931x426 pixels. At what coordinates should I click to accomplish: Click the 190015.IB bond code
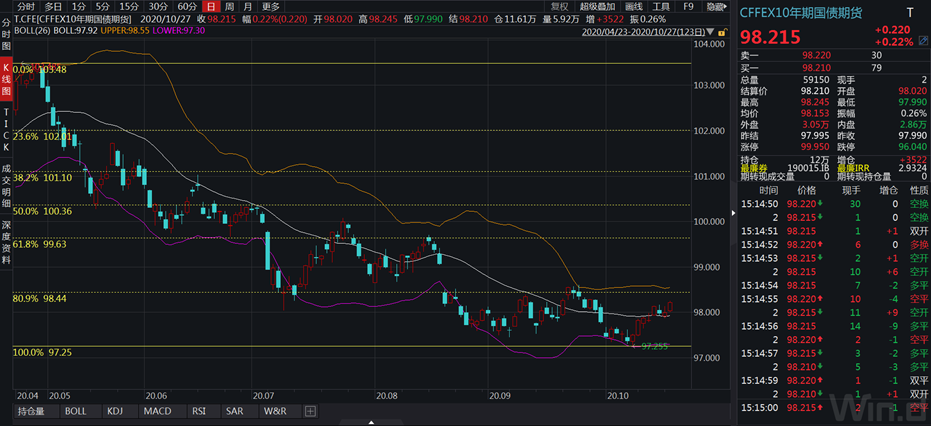pyautogui.click(x=808, y=169)
